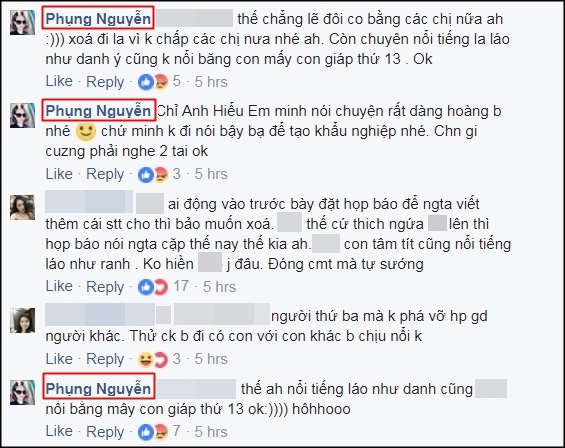Viewport: 565px width, 448px height.
Task: Open the haha and love reactions icon showing 3
Action: pos(153,360)
